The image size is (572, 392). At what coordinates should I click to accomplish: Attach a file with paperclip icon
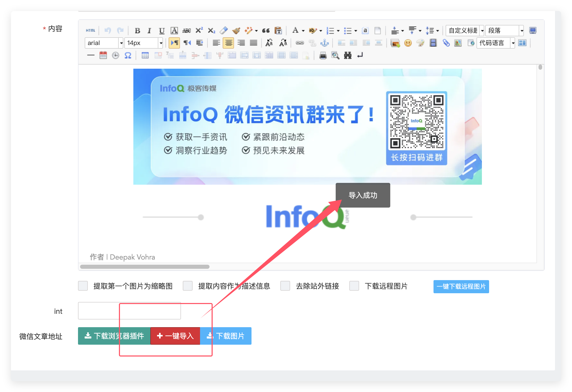pos(446,43)
